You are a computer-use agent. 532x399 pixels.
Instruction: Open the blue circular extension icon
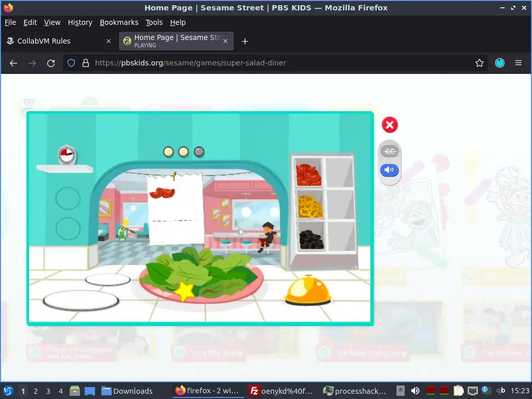pyautogui.click(x=499, y=63)
